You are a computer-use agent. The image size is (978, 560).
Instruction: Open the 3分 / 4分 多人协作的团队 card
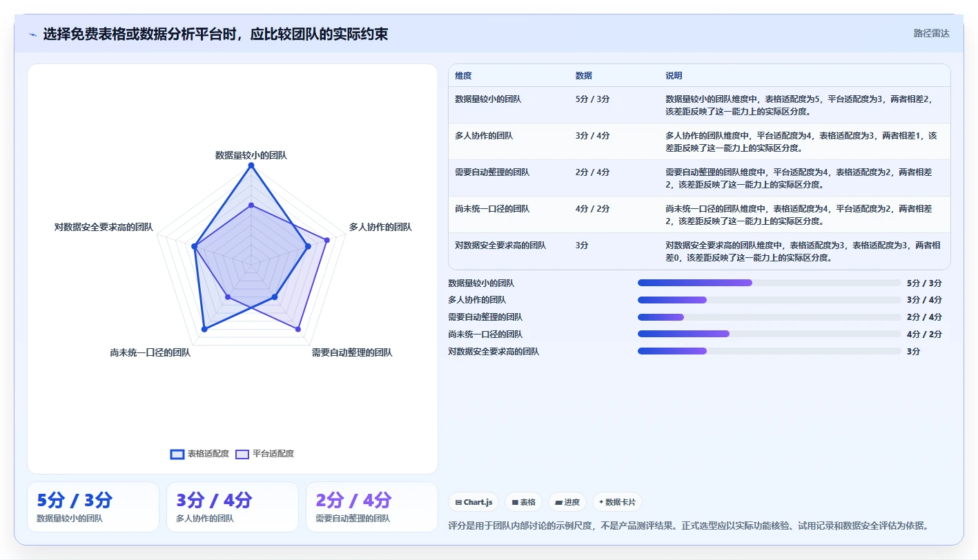coord(233,507)
